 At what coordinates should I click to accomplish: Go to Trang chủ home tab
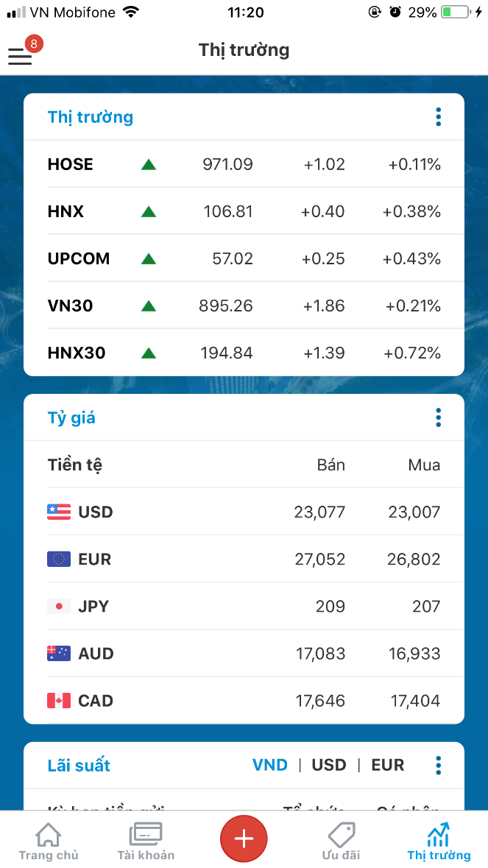tap(49, 841)
